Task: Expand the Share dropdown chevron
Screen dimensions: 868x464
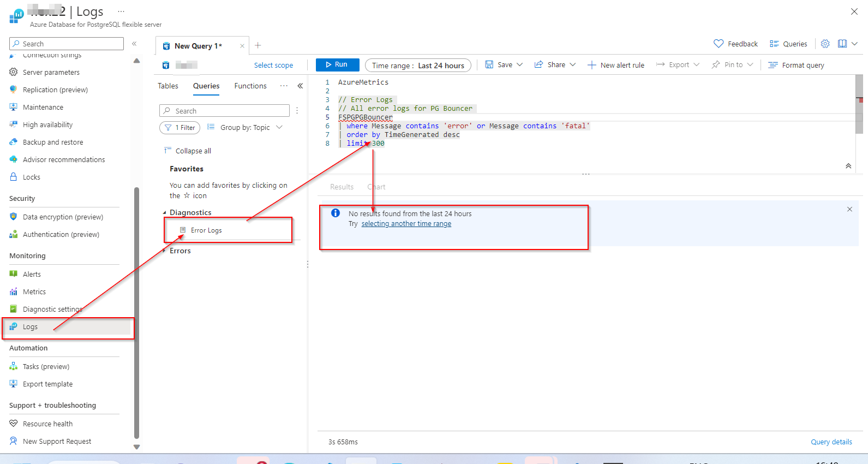Action: 573,64
